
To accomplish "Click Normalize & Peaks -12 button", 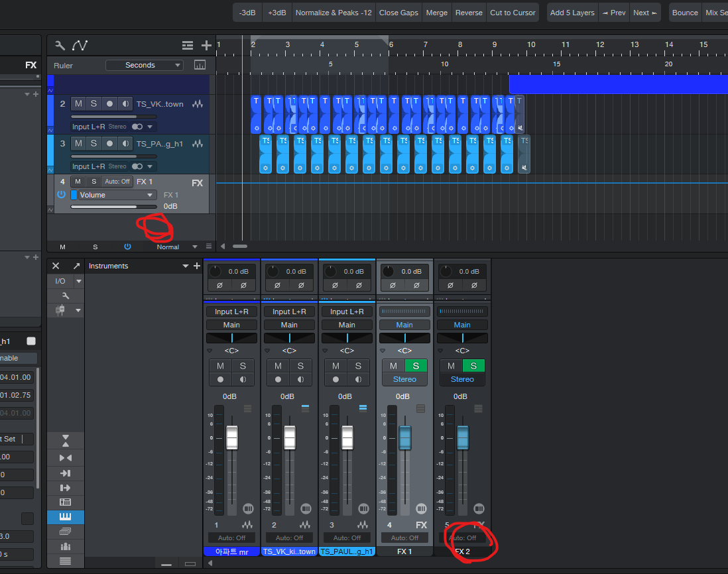I will [333, 13].
